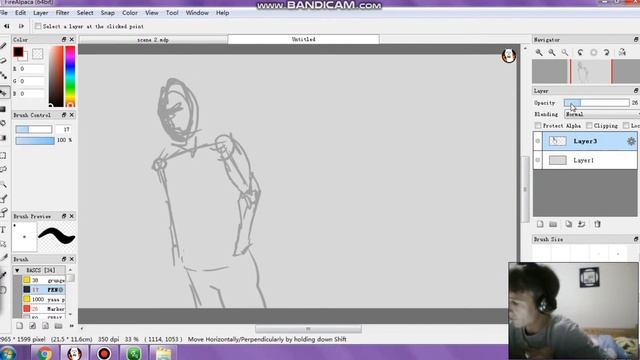Rotate canvas right in Navigator
This screenshot has width=640, height=360.
[x=607, y=52]
